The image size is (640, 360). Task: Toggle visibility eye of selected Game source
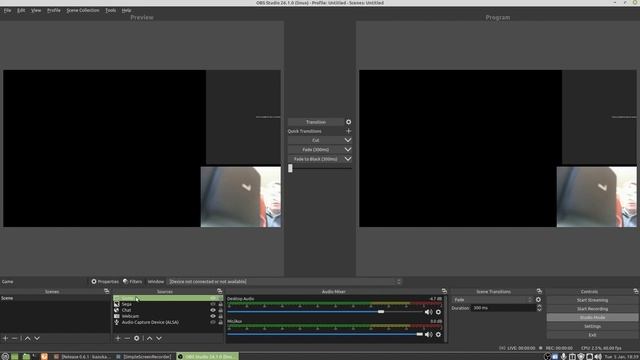pos(213,298)
